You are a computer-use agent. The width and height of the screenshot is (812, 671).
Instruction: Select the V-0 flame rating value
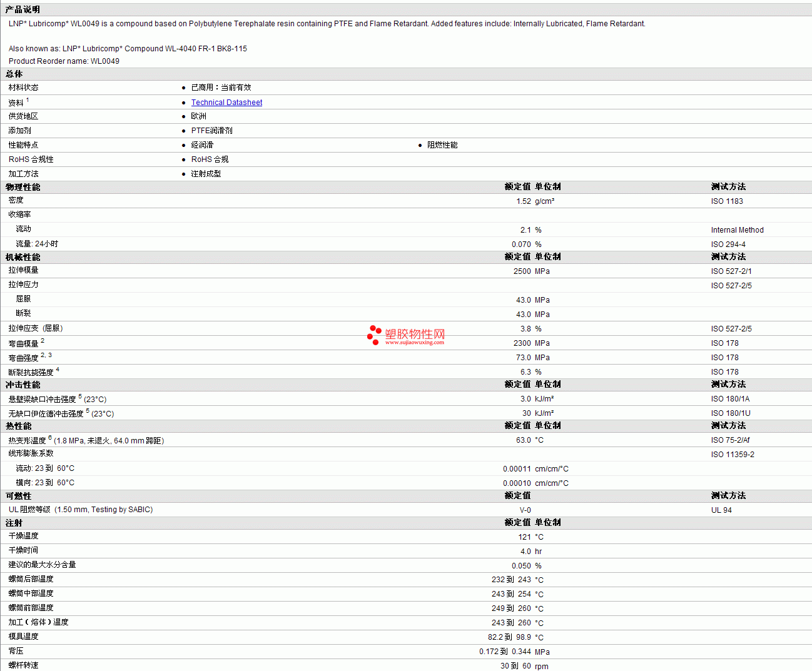click(x=525, y=510)
